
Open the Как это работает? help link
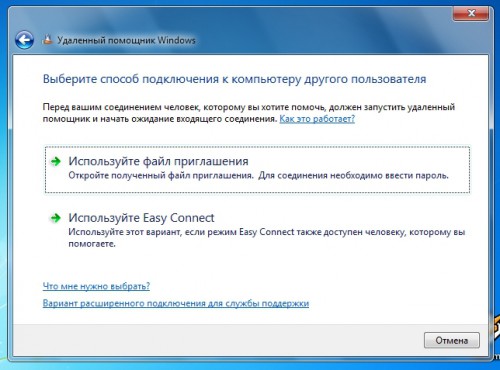[x=317, y=119]
